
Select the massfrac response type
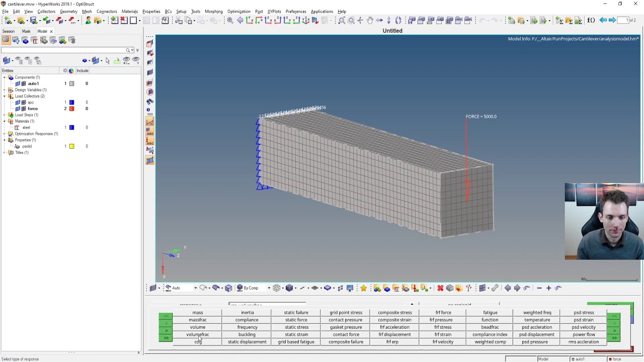tap(197, 320)
